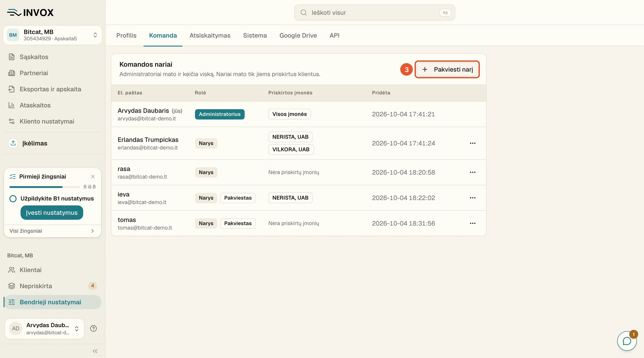Click the Priskirtos įmonės column header

click(290, 93)
